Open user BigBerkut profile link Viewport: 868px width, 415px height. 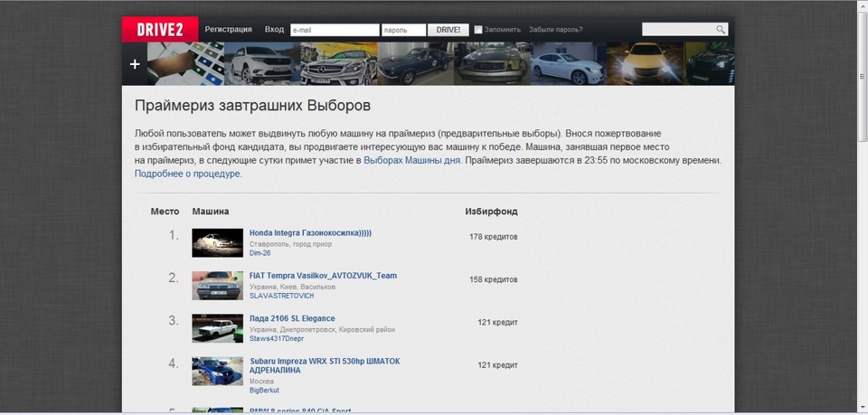[264, 390]
